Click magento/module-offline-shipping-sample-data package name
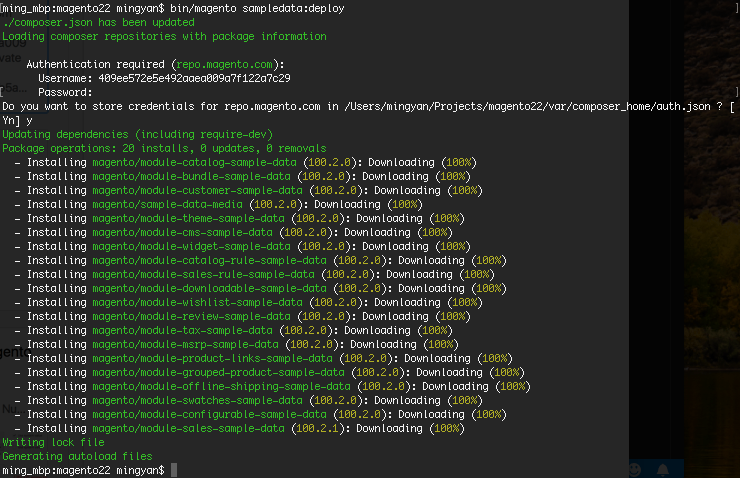The image size is (740, 478). tap(221, 386)
